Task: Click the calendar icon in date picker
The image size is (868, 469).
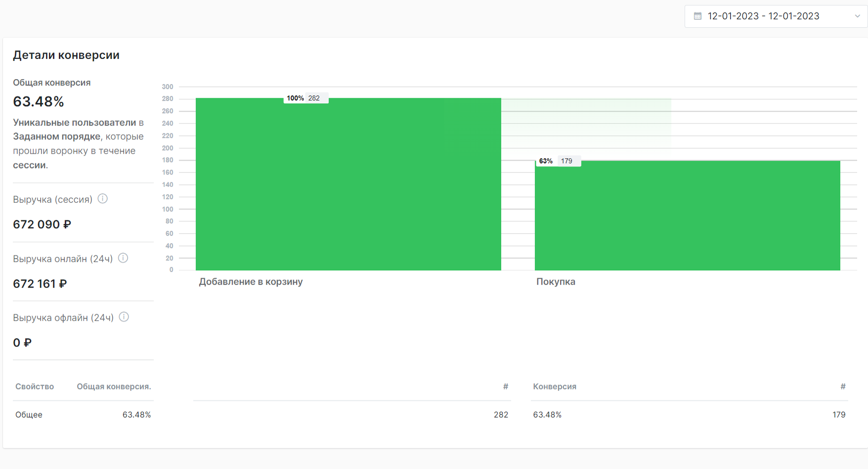Action: coord(697,16)
